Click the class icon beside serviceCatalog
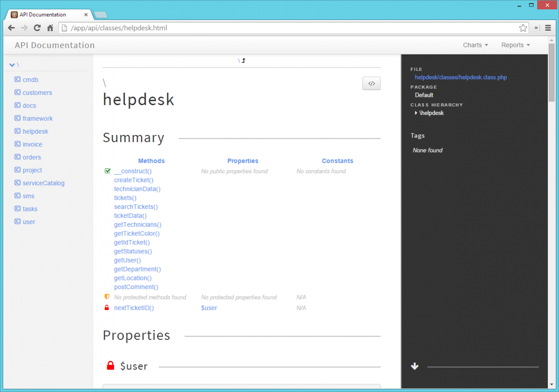 coord(17,183)
